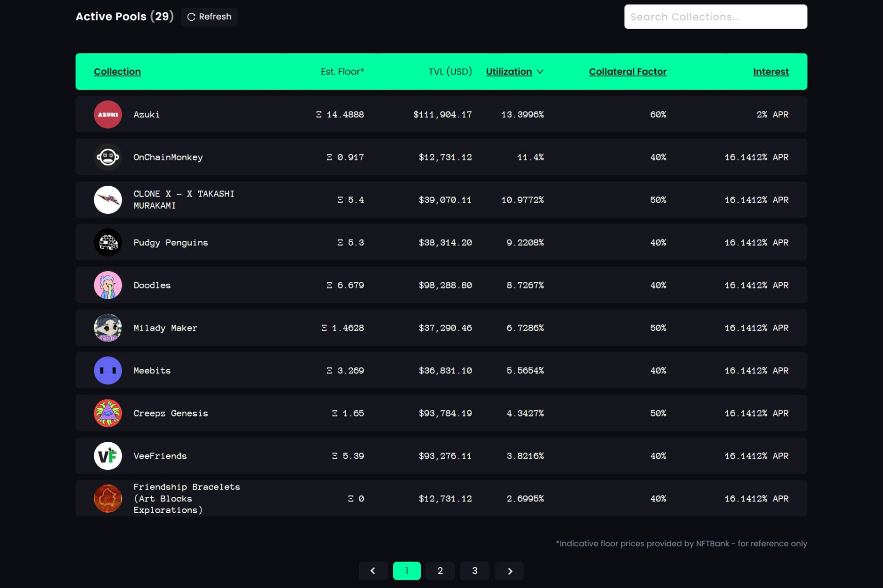Open the Azuki pool name
883x588 pixels.
click(147, 114)
